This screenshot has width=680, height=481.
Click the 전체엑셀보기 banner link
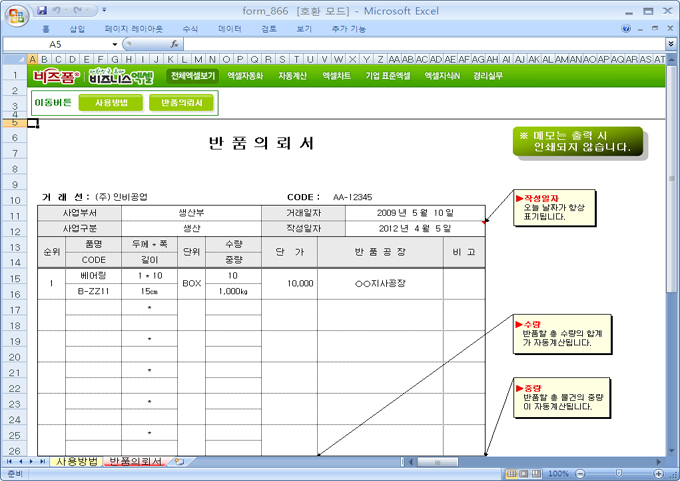[193, 76]
